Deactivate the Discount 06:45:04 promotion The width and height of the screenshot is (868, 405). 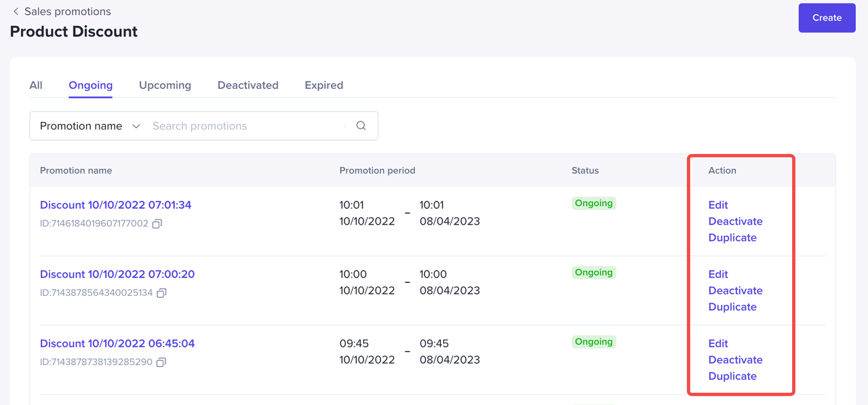735,360
